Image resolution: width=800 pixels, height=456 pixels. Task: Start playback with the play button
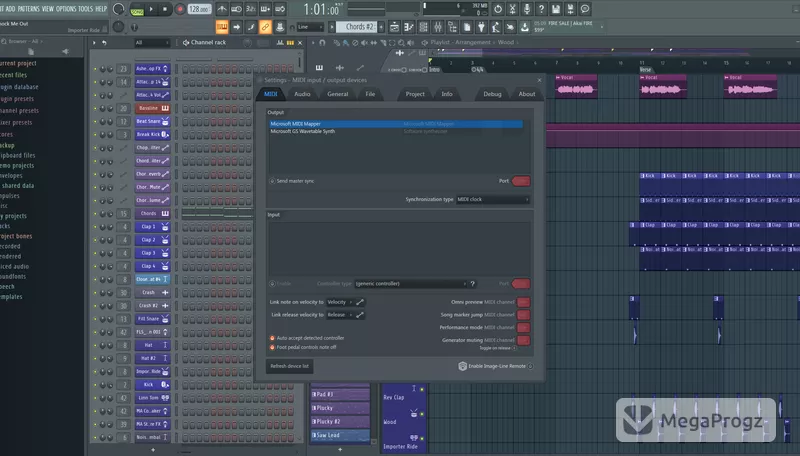(x=151, y=9)
